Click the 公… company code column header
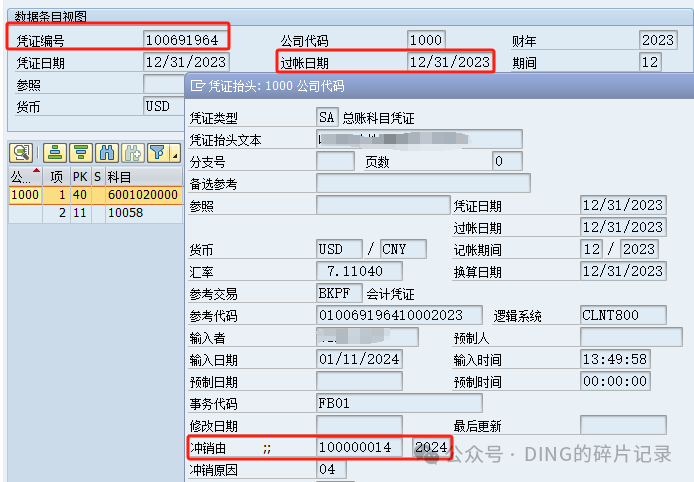The width and height of the screenshot is (694, 482). click(x=25, y=177)
